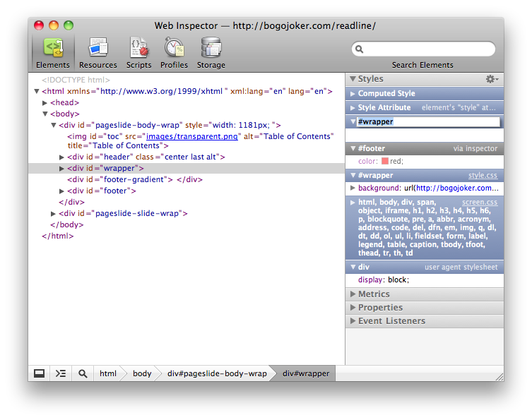Expand the Properties section
532x420 pixels.
[x=353, y=308]
